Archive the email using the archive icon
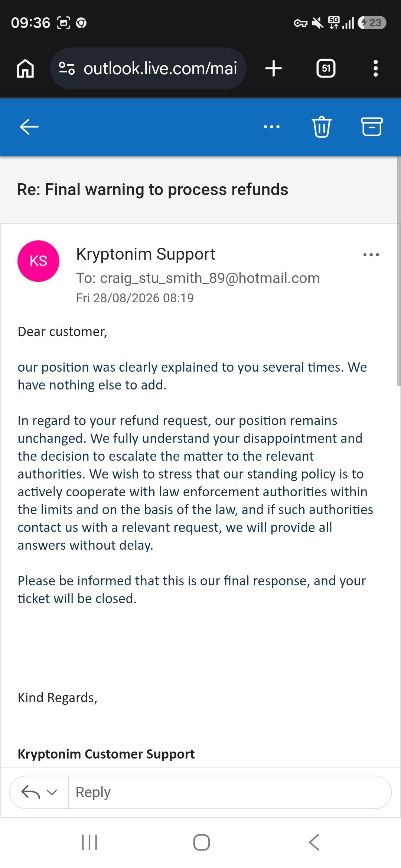Viewport: 401px width, 868px height. click(x=372, y=127)
